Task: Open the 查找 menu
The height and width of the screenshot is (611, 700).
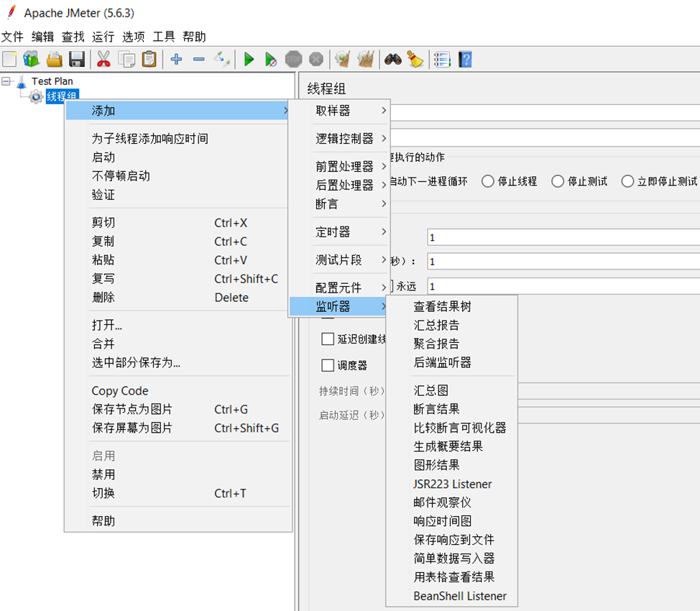Action: (73, 37)
